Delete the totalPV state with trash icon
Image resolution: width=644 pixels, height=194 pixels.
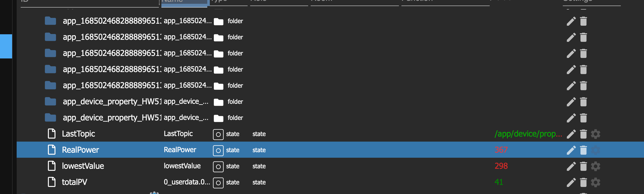pyautogui.click(x=583, y=182)
